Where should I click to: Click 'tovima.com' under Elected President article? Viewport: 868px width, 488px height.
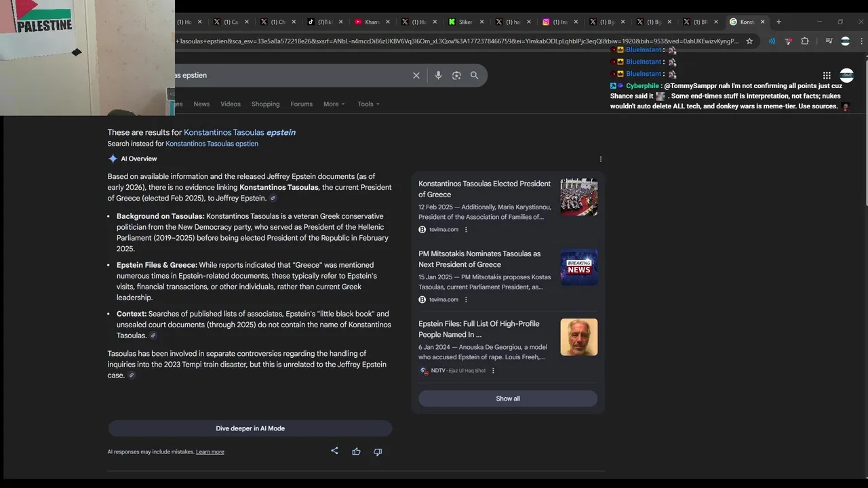[x=443, y=230]
